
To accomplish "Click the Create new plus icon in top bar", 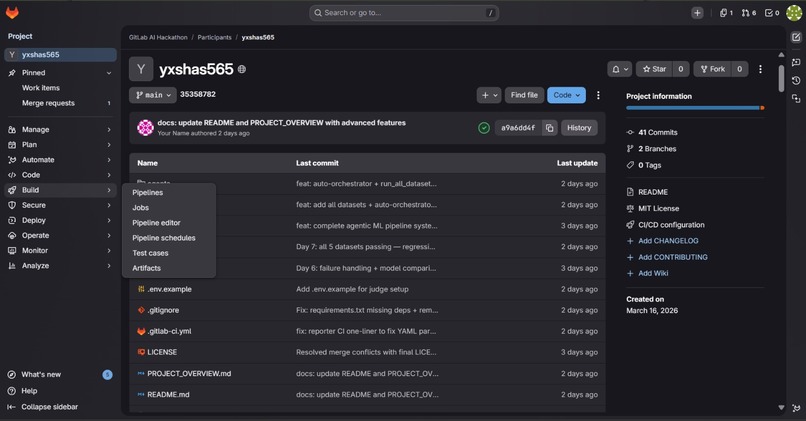I will pyautogui.click(x=697, y=13).
